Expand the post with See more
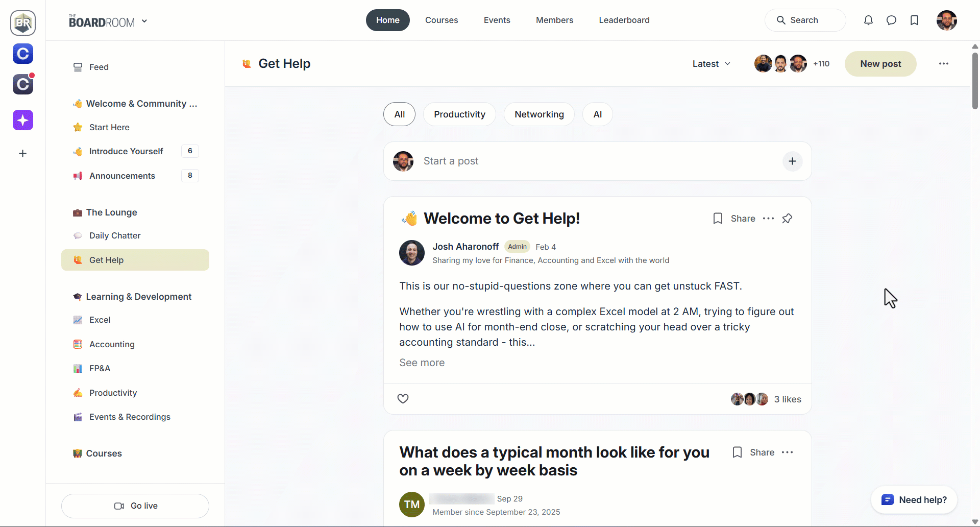980x527 pixels. (x=422, y=362)
